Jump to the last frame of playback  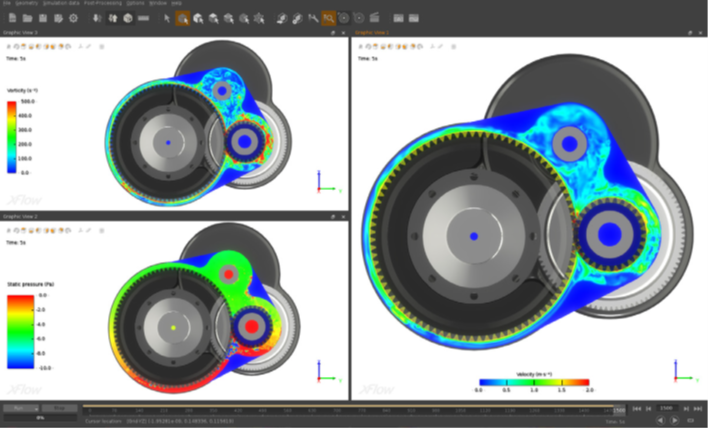(697, 408)
